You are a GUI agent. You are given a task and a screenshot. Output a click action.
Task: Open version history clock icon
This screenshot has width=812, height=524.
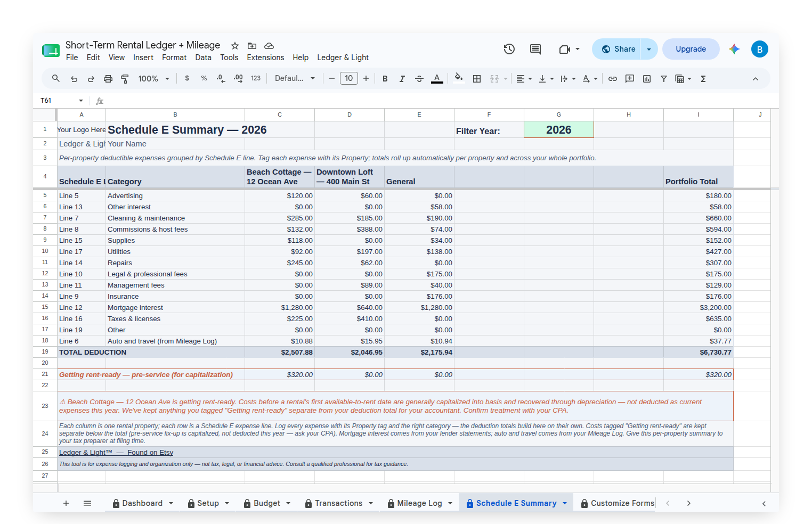pos(509,49)
